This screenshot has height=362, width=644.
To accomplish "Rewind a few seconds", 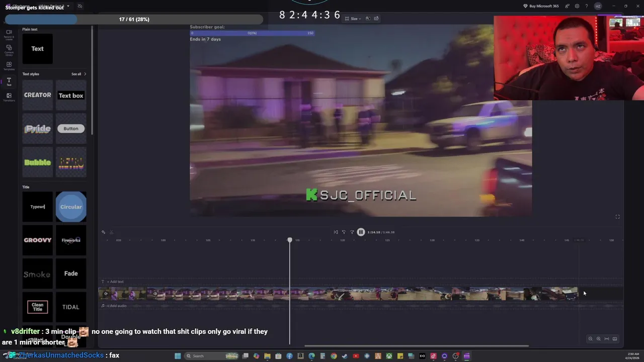I will (344, 232).
